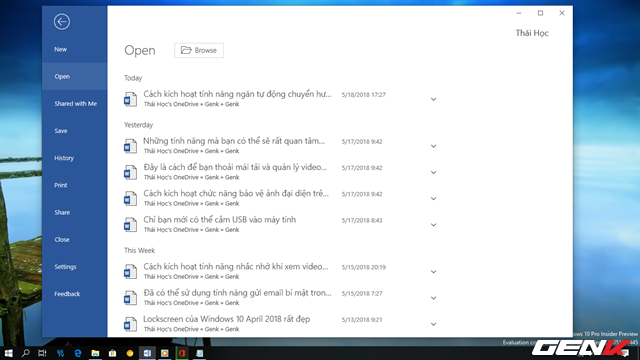The image size is (640, 360).
Task: Open the Windows Start menu
Action: point(9,353)
